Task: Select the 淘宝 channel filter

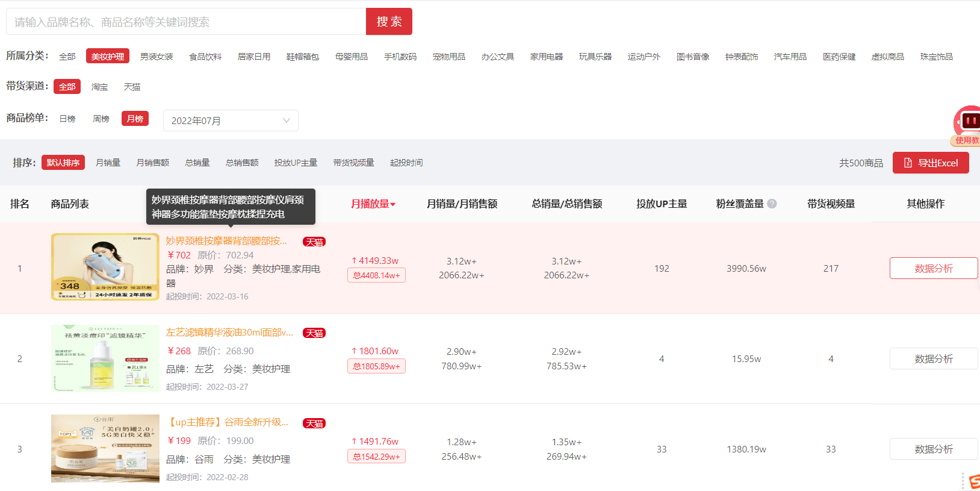Action: tap(100, 87)
